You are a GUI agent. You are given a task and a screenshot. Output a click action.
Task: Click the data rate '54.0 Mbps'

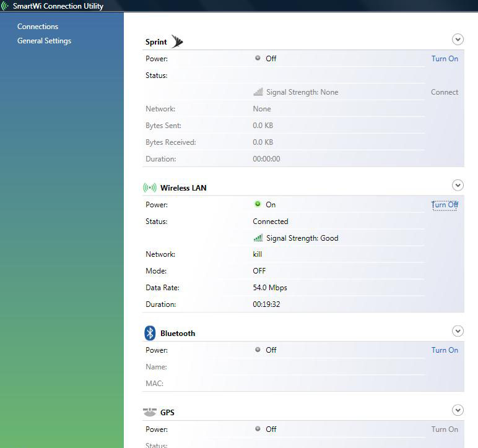270,288
